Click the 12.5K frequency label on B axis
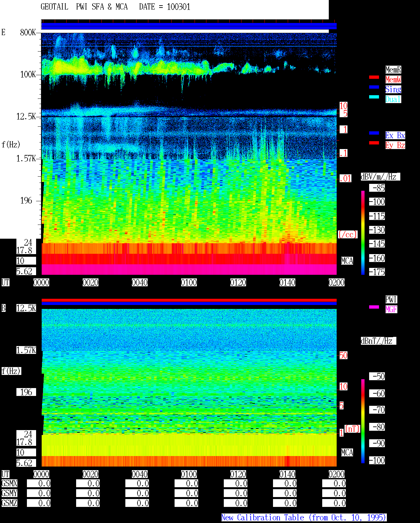Screen dimensions: 420x523 point(26,308)
